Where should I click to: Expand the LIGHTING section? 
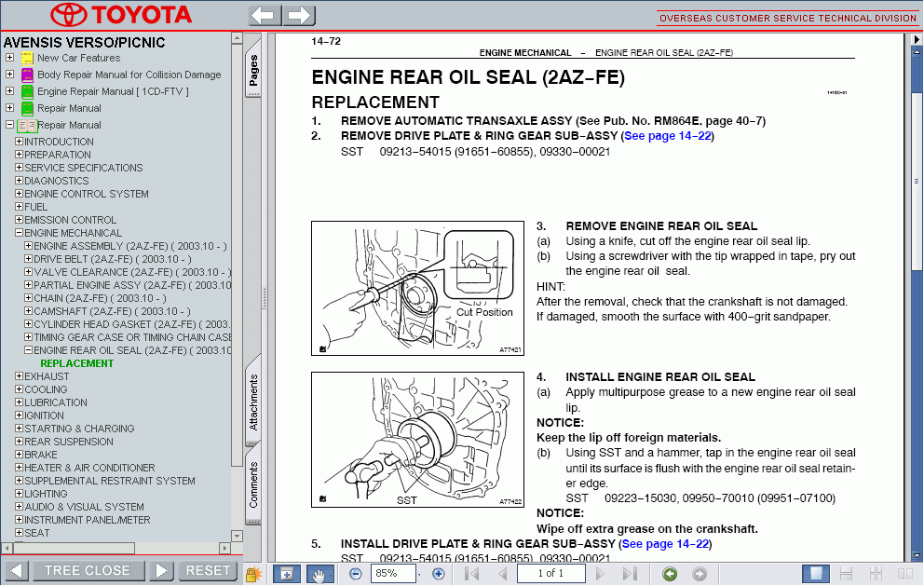pyautogui.click(x=19, y=494)
